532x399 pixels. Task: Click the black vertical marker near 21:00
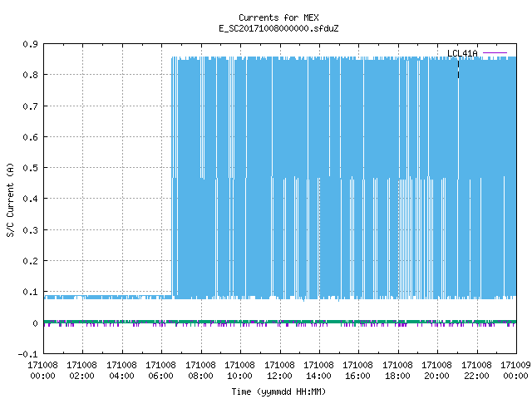(458, 69)
